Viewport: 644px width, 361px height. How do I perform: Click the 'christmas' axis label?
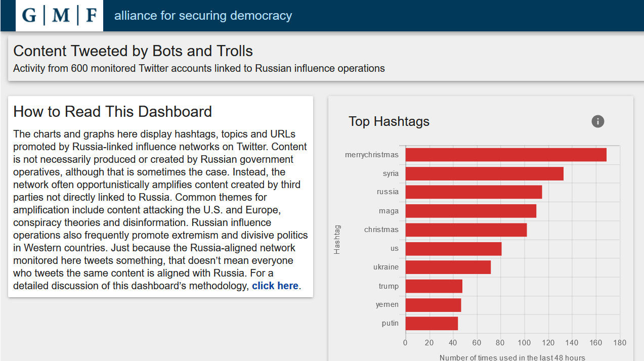381,230
